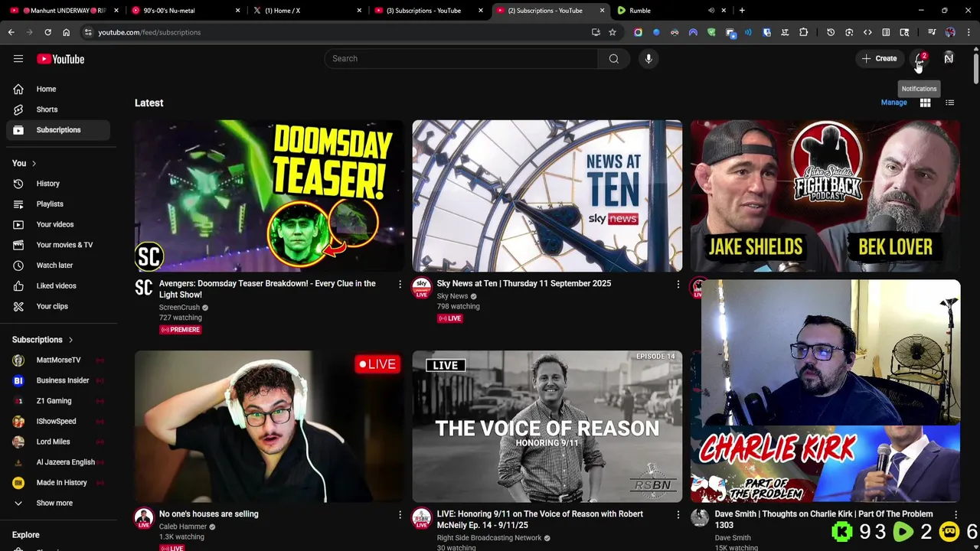The width and height of the screenshot is (980, 551).
Task: Open the YouTube guide hamburger menu
Action: pos(18,59)
